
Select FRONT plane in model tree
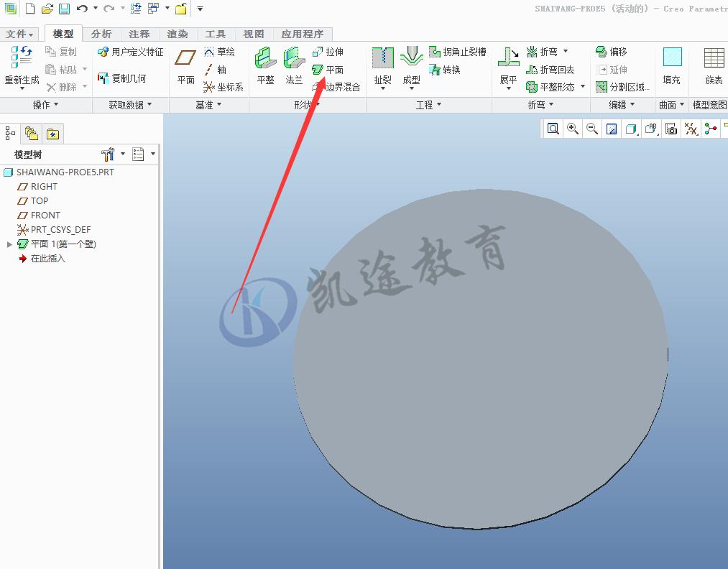pos(45,215)
